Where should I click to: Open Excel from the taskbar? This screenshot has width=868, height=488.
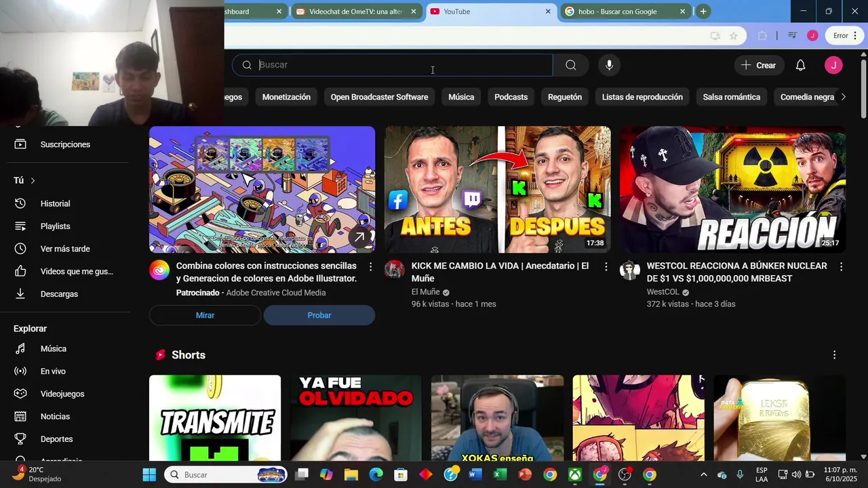tap(500, 474)
